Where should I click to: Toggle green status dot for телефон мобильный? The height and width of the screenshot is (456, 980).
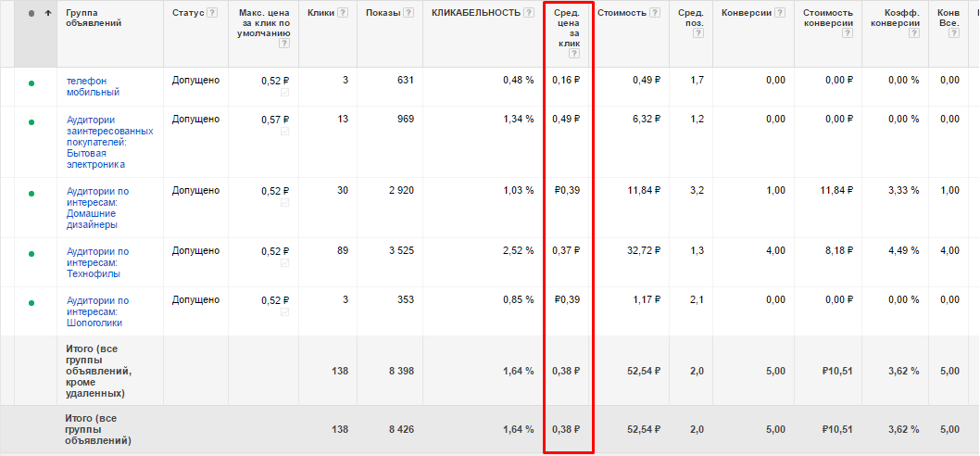coord(31,82)
